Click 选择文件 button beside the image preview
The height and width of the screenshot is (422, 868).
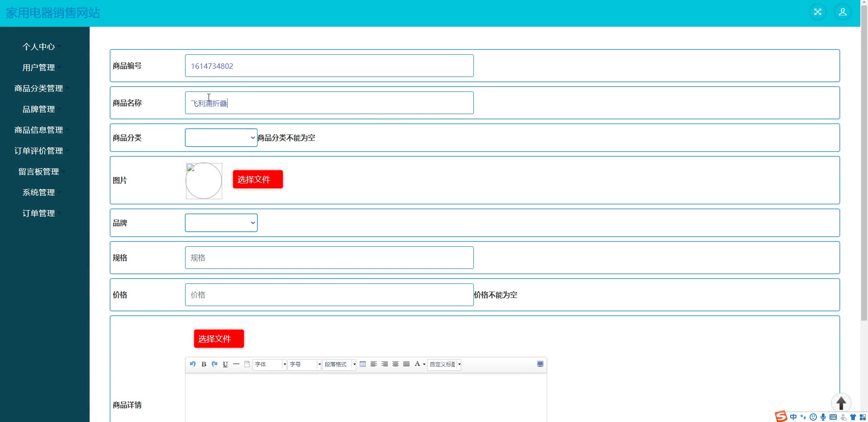258,179
